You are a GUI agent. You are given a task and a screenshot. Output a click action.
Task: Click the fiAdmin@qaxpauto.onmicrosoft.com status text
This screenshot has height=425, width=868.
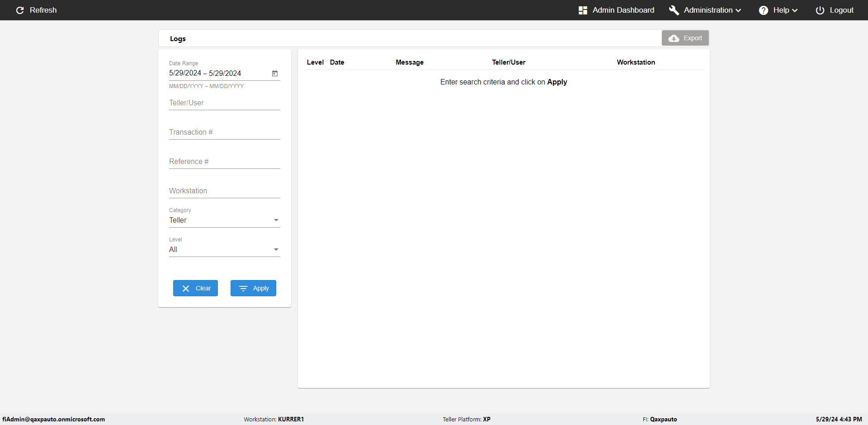click(54, 419)
